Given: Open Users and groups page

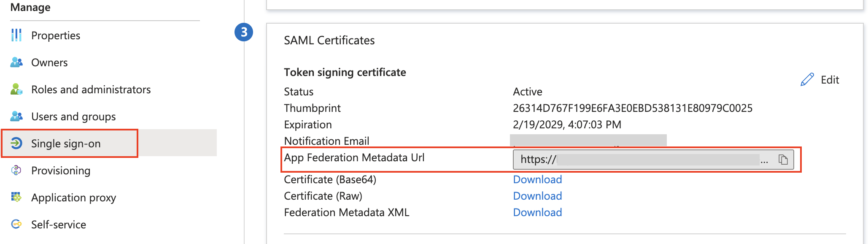Looking at the screenshot, I should click(73, 117).
